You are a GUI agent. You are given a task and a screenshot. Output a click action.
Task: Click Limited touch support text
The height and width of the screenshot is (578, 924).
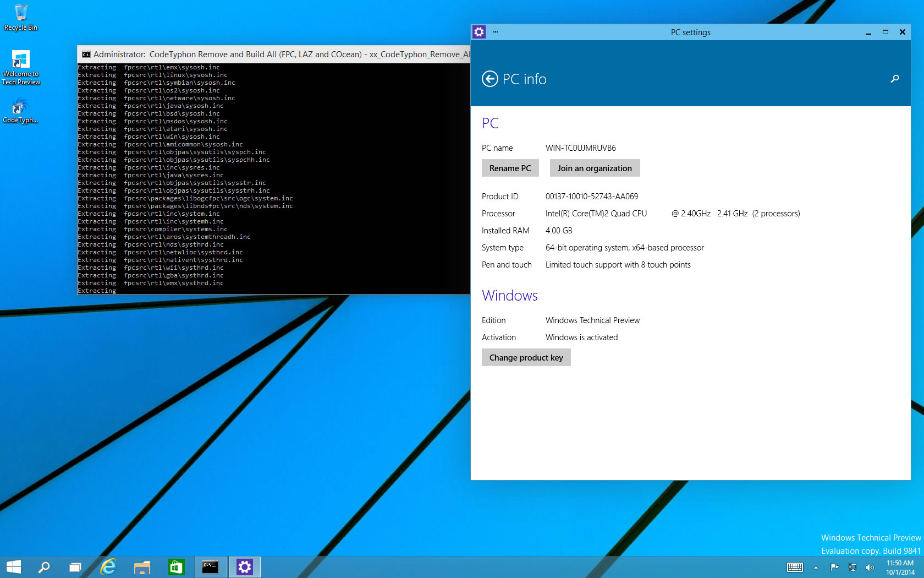(x=618, y=265)
